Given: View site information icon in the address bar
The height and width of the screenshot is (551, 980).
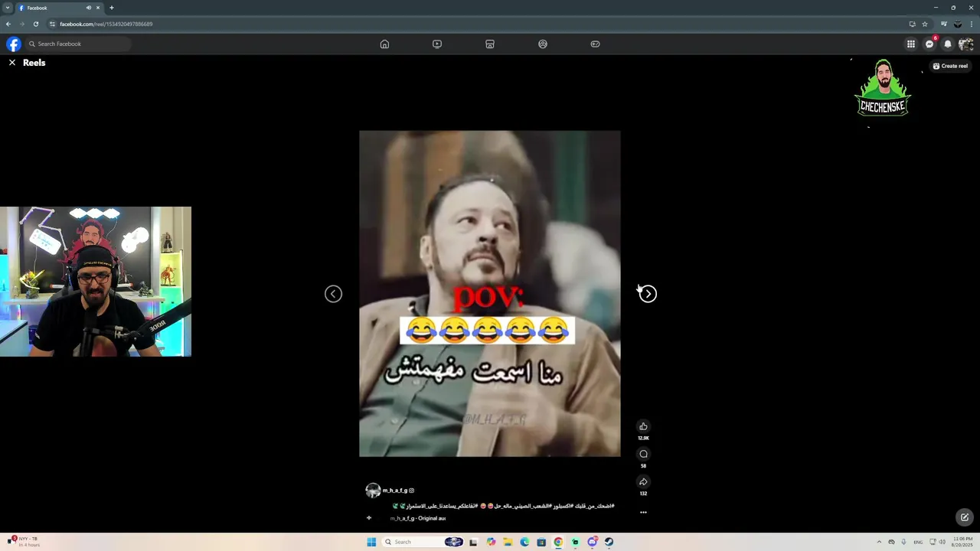Looking at the screenshot, I should coord(52,24).
